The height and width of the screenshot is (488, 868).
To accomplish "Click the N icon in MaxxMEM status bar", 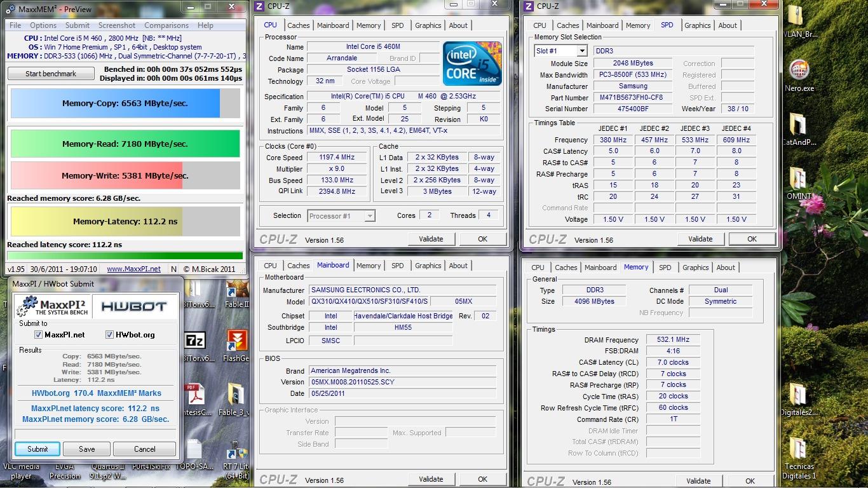I will [173, 269].
